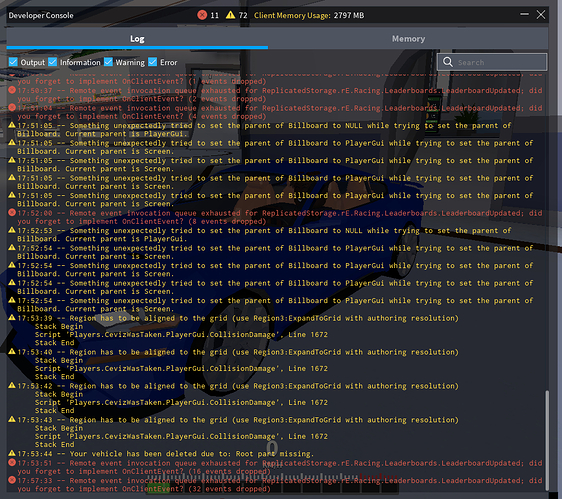The image size is (562, 499).
Task: Select the 17:50:37 remote event error
Action: tap(275, 95)
